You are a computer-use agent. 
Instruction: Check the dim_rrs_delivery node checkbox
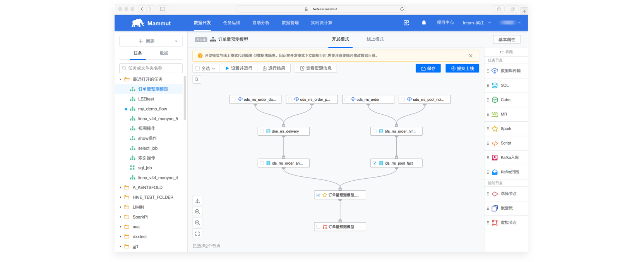262,131
